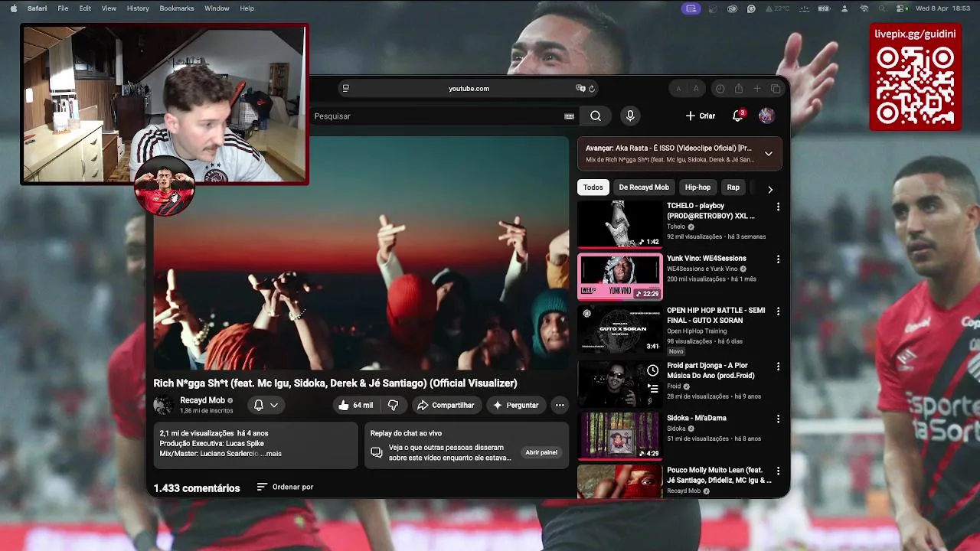Like the video (64 mil thumbs up)
The height and width of the screenshot is (551, 980).
[x=356, y=405]
